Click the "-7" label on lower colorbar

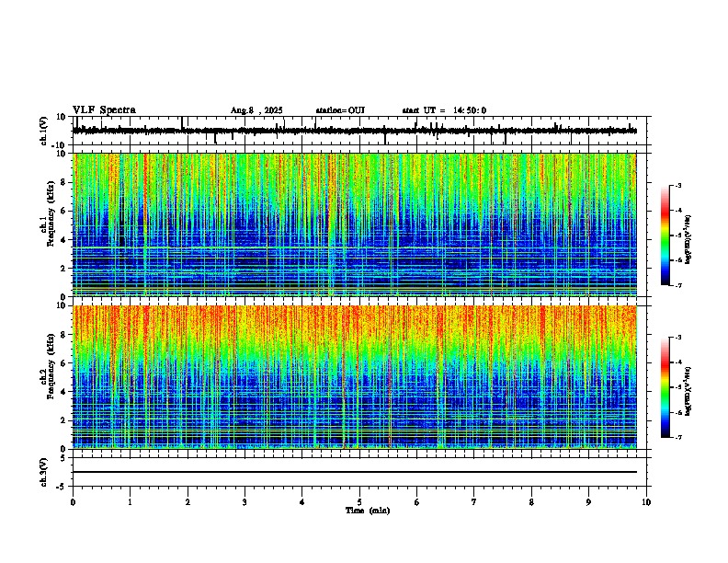(x=677, y=437)
